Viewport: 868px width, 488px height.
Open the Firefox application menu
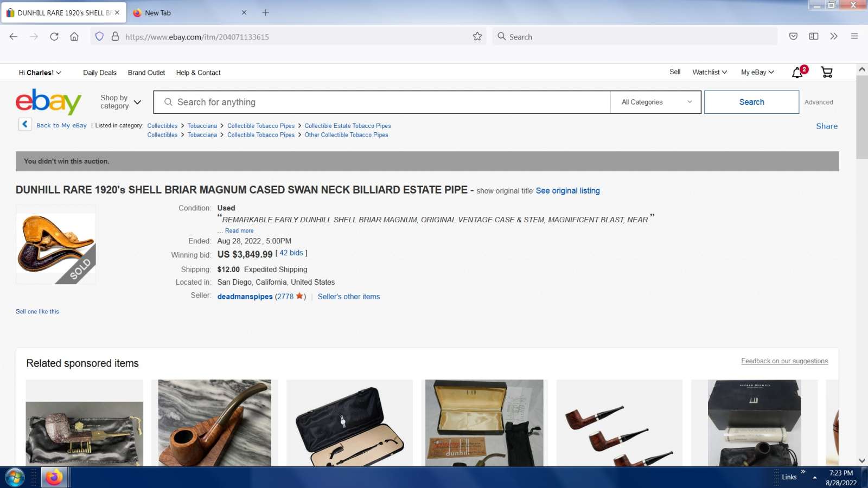854,36
